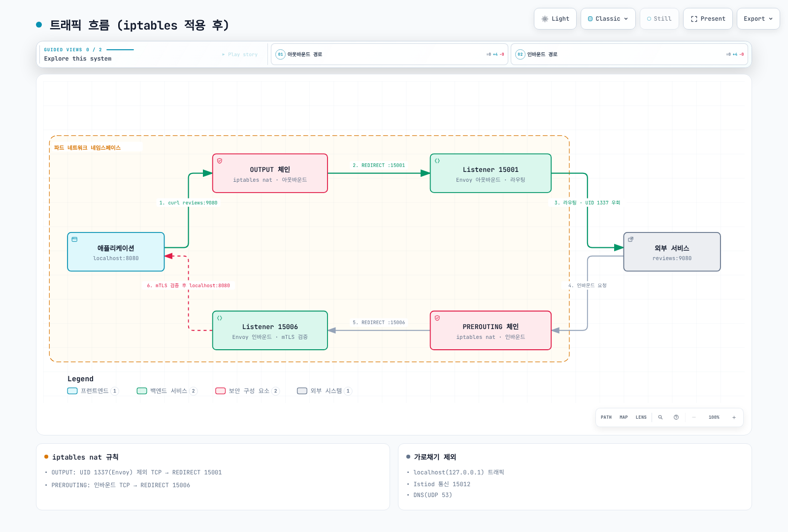The width and height of the screenshot is (788, 532).
Task: Click edge label 5. REDIRECT :15006
Action: [379, 323]
